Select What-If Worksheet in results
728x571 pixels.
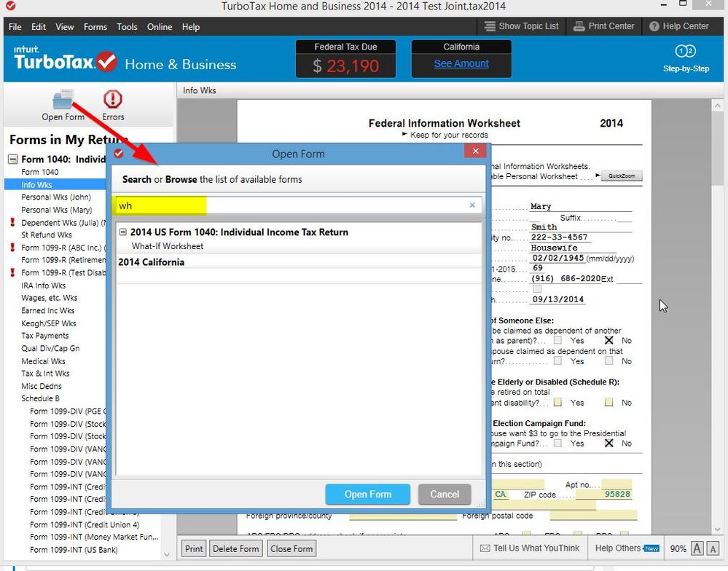tap(167, 246)
